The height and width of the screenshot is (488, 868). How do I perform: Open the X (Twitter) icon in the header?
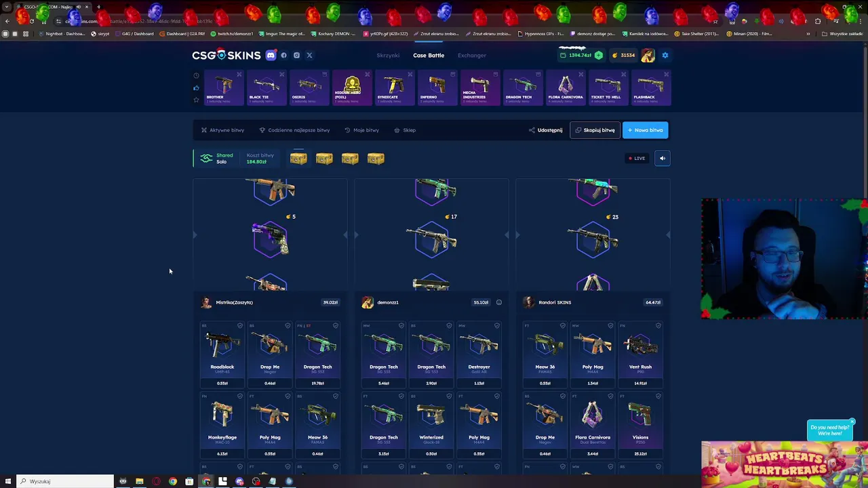coord(309,56)
